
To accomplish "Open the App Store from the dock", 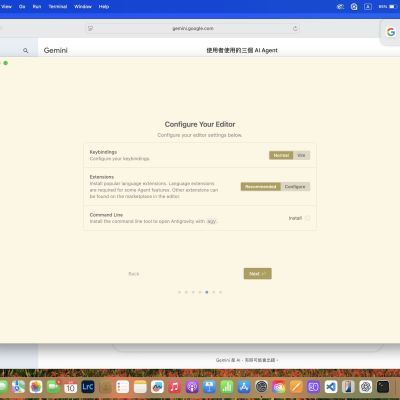I will click(244, 387).
